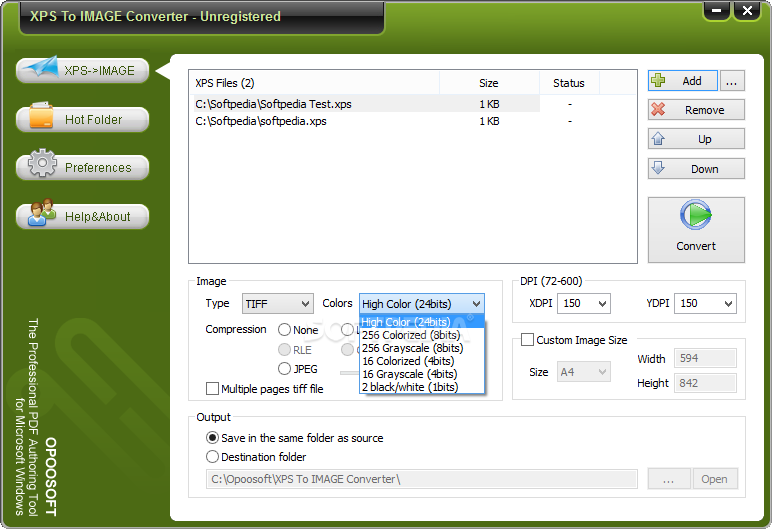Screen dimensions: 772x529
Task: Move the selected file Down
Action: pos(696,169)
